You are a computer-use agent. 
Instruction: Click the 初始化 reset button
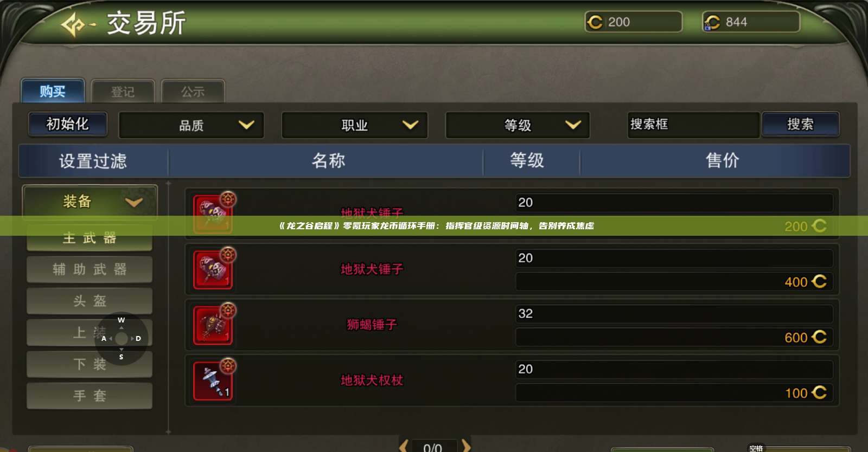click(x=68, y=124)
